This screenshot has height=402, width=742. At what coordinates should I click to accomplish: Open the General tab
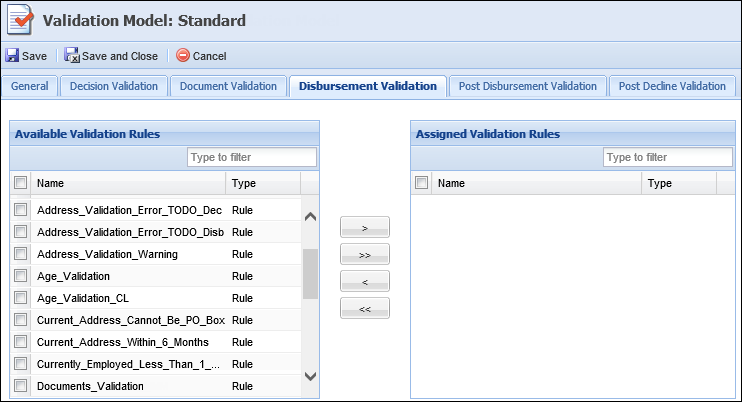point(30,86)
